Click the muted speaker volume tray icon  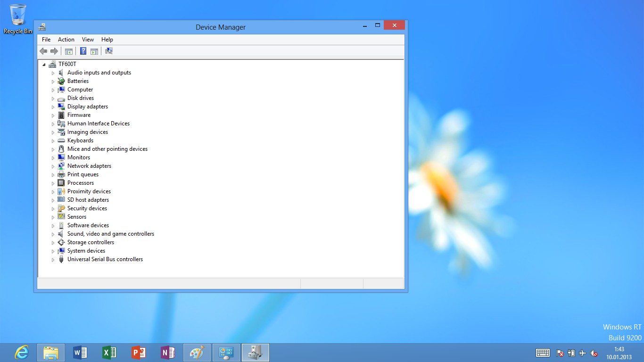594,353
